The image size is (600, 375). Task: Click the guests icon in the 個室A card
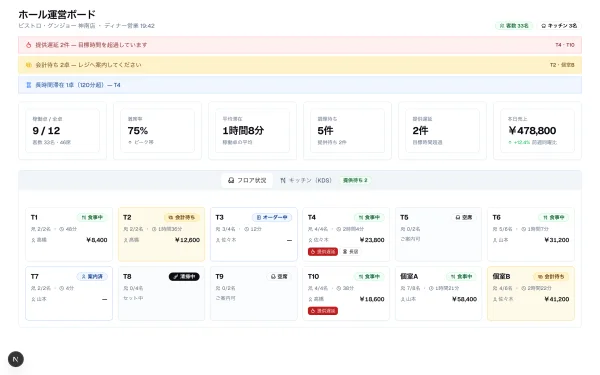(x=403, y=288)
